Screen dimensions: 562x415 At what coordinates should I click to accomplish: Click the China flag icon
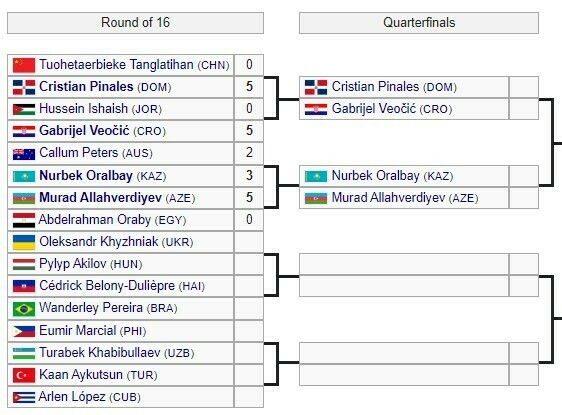pyautogui.click(x=24, y=65)
